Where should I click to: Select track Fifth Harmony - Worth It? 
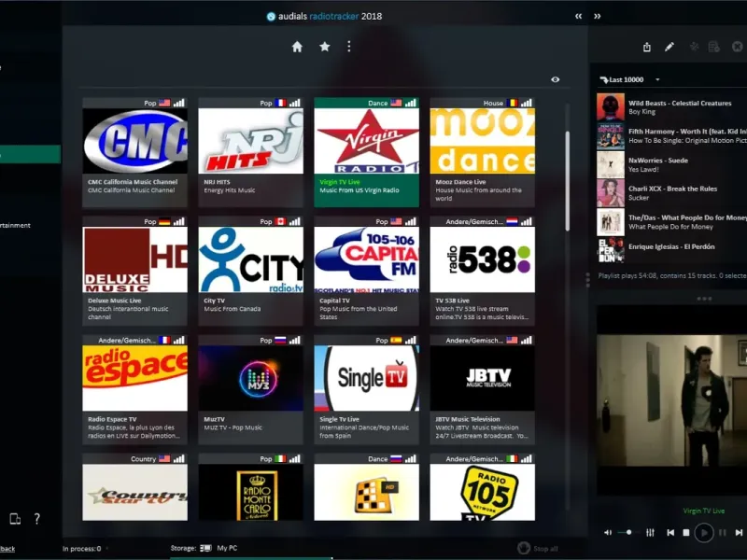(672, 135)
